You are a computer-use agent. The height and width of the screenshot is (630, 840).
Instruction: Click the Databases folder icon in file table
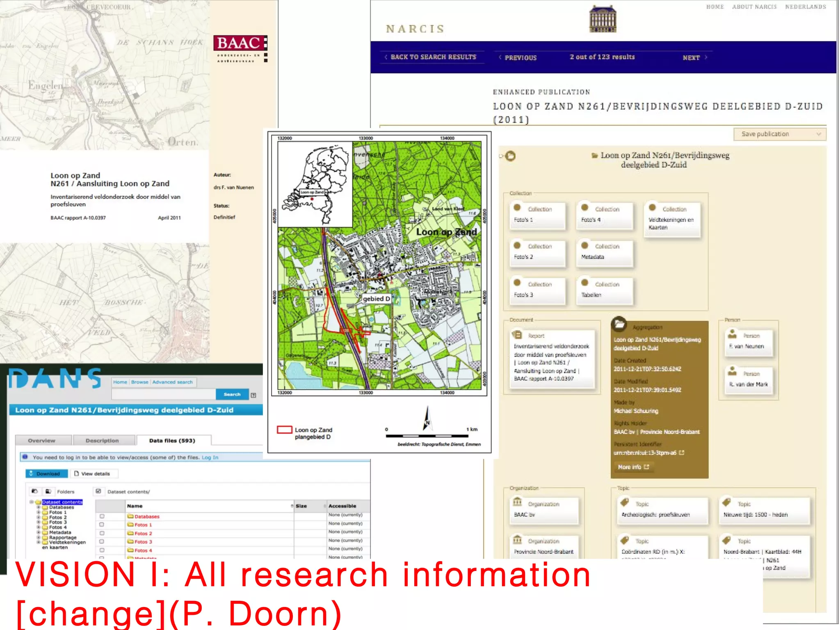point(130,516)
